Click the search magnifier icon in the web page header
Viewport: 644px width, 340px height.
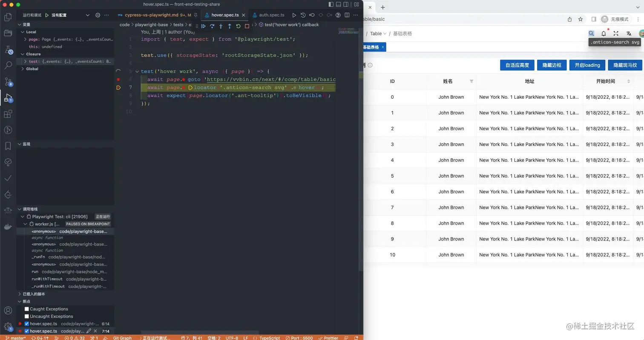point(591,33)
